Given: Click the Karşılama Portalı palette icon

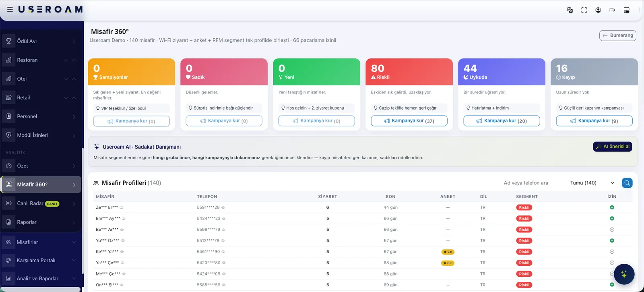Looking at the screenshot, I should [x=8, y=260].
